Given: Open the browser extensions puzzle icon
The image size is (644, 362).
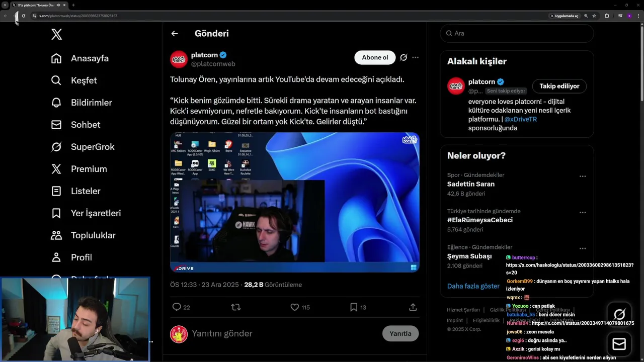Looking at the screenshot, I should click(607, 16).
